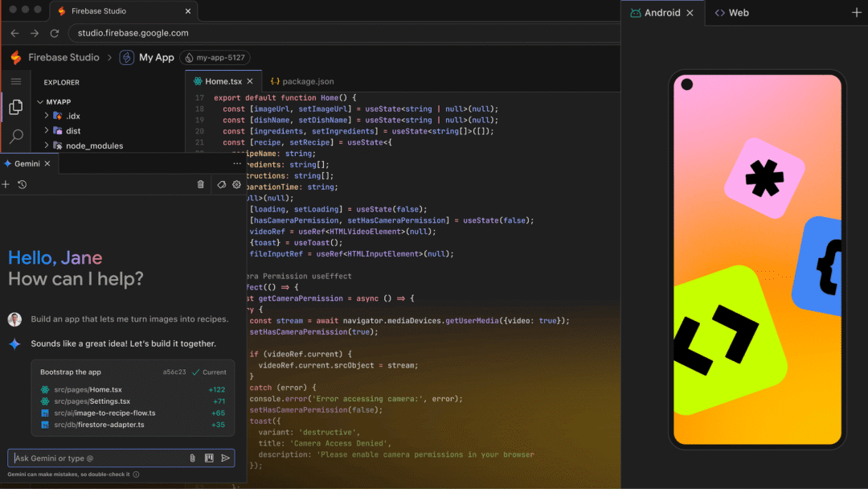Click the pink asterisk tile in Android preview
Screen dimensions: 868x489
click(x=764, y=179)
